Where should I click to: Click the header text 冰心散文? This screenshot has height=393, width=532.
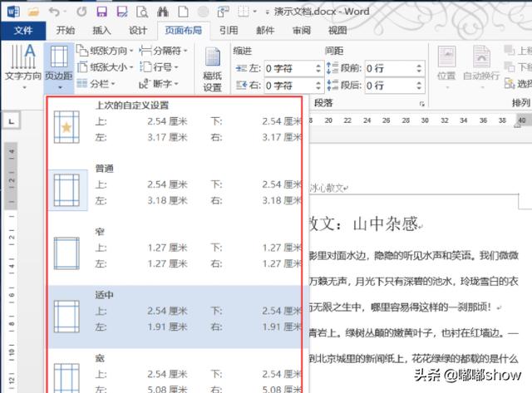tap(327, 189)
